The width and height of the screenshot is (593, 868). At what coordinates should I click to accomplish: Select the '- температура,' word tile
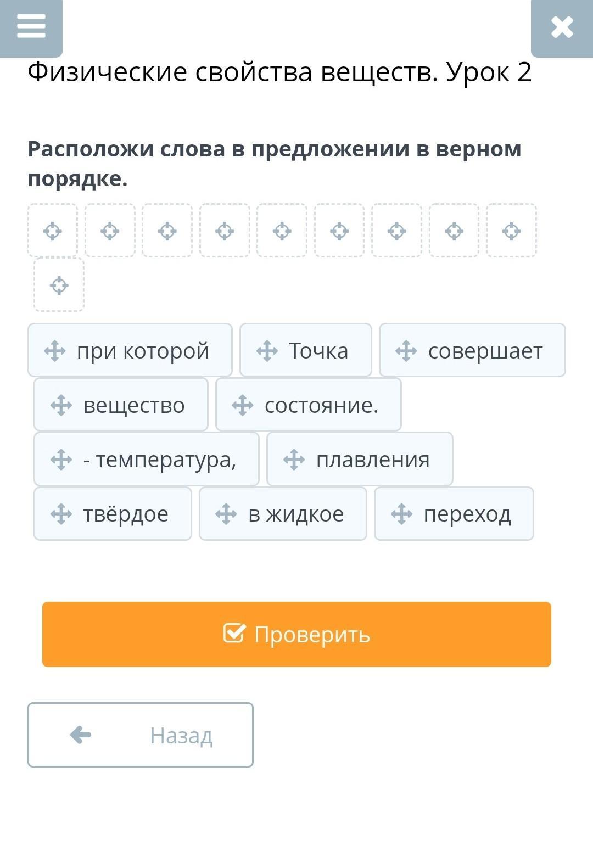click(x=147, y=460)
